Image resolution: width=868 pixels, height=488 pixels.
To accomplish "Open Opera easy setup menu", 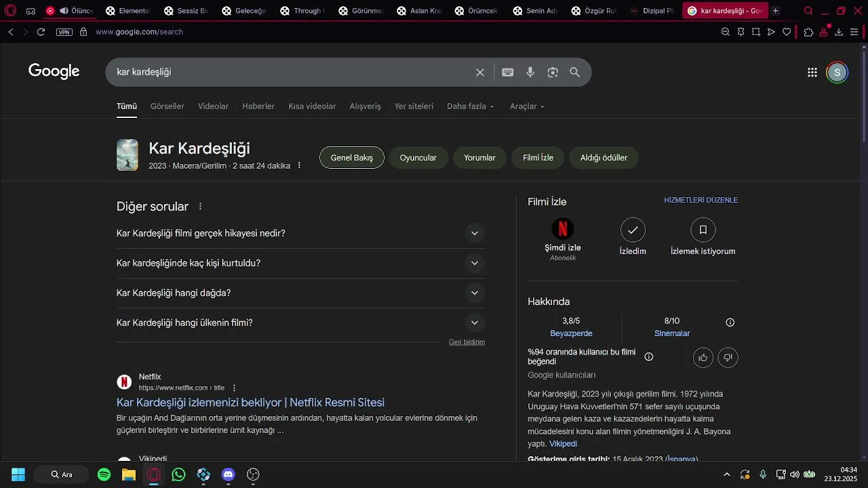I will [854, 32].
